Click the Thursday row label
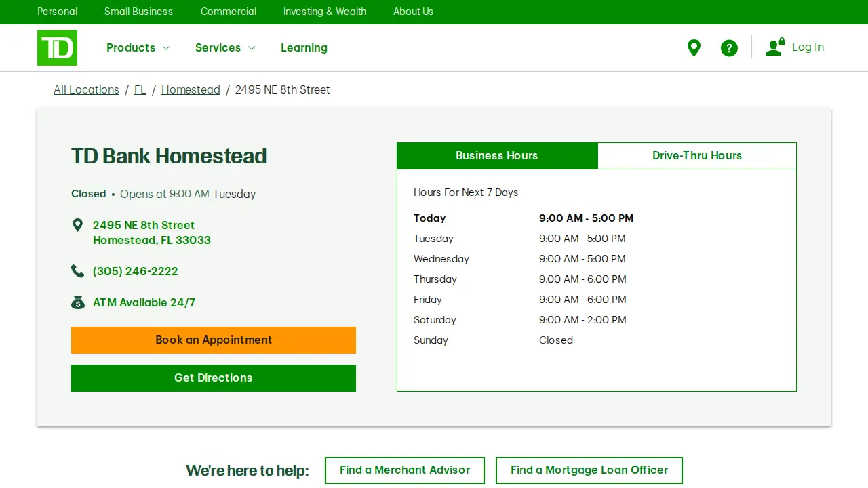Viewport: 868px width, 488px height. [435, 279]
